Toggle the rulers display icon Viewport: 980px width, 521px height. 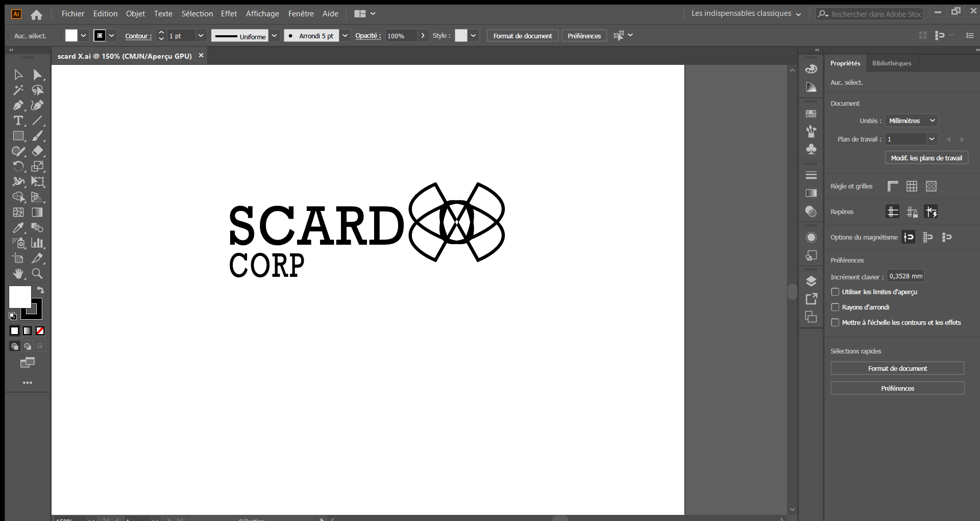(893, 186)
